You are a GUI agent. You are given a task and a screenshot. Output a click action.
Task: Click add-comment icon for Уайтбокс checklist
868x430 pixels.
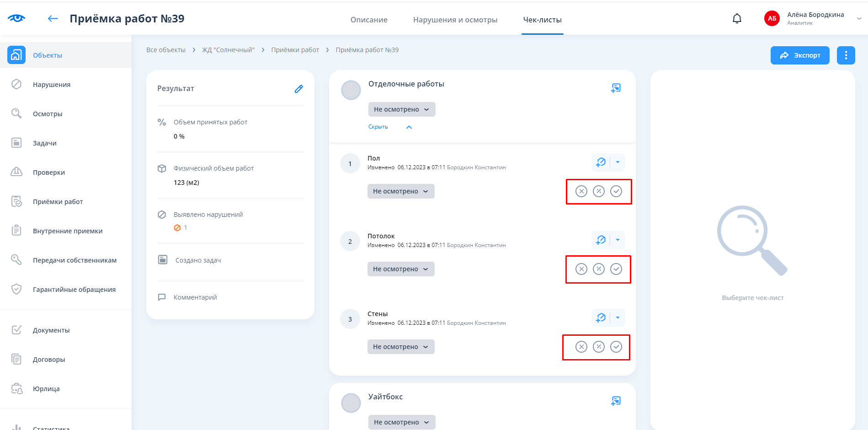(616, 401)
